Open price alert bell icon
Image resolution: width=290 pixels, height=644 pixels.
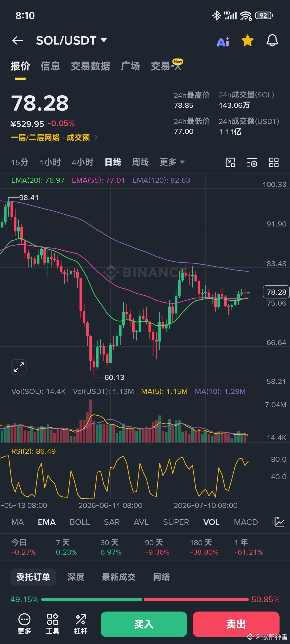[x=272, y=41]
